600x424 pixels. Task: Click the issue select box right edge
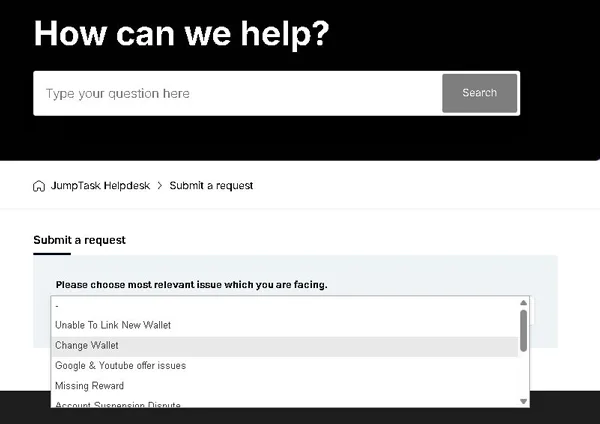[533, 311]
